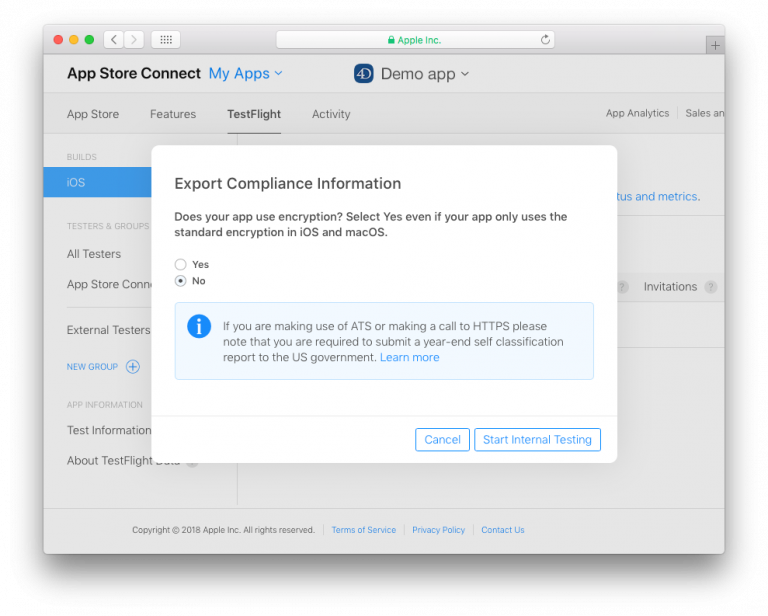Viewport: 768px width, 616px height.
Task: Go back with Safari back arrow
Action: click(114, 40)
